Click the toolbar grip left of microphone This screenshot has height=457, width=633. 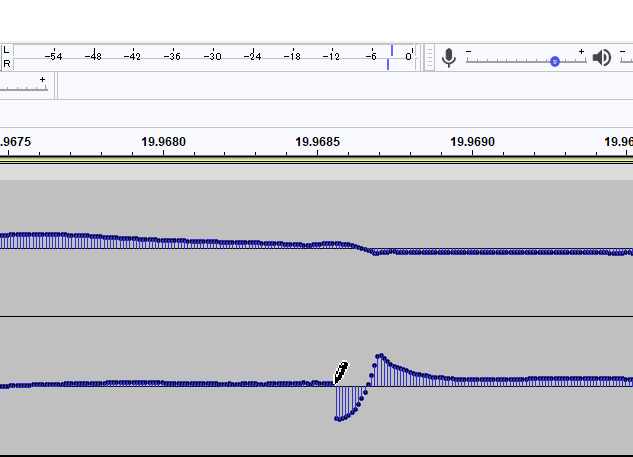[430, 58]
